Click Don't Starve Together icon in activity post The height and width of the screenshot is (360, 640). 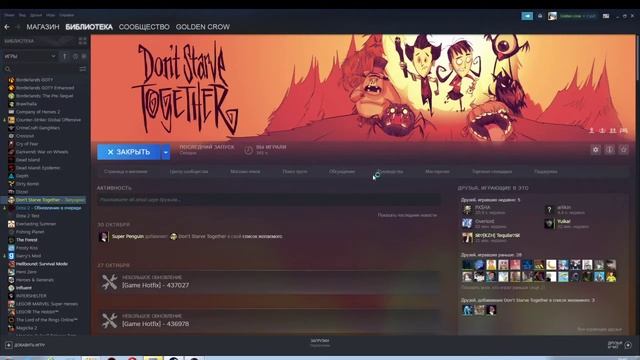[173, 236]
